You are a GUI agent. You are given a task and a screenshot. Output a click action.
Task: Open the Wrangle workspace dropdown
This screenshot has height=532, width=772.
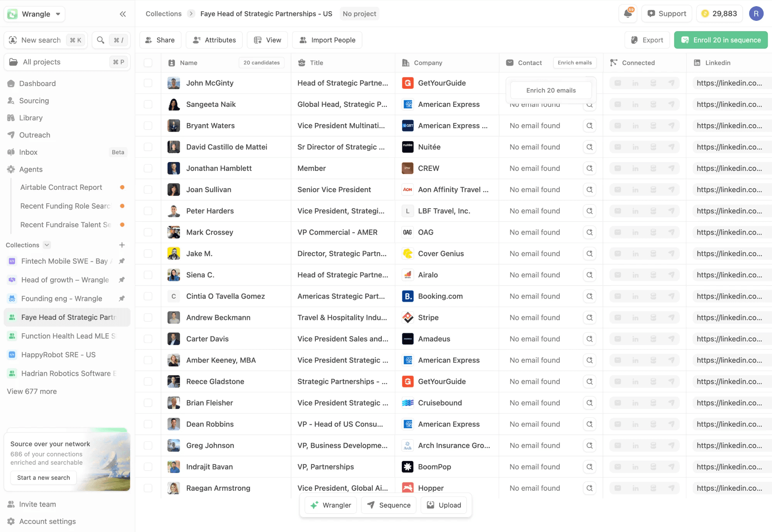34,14
